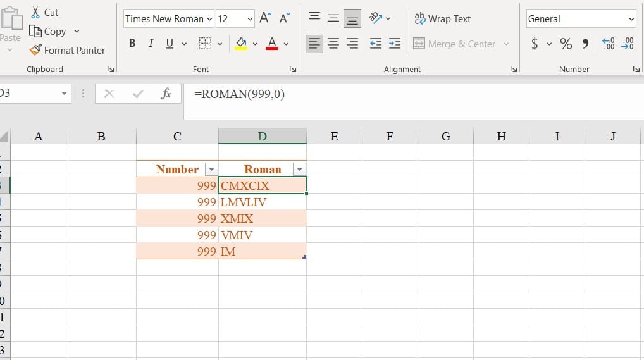
Task: Toggle Bold formatting
Action: [132, 44]
